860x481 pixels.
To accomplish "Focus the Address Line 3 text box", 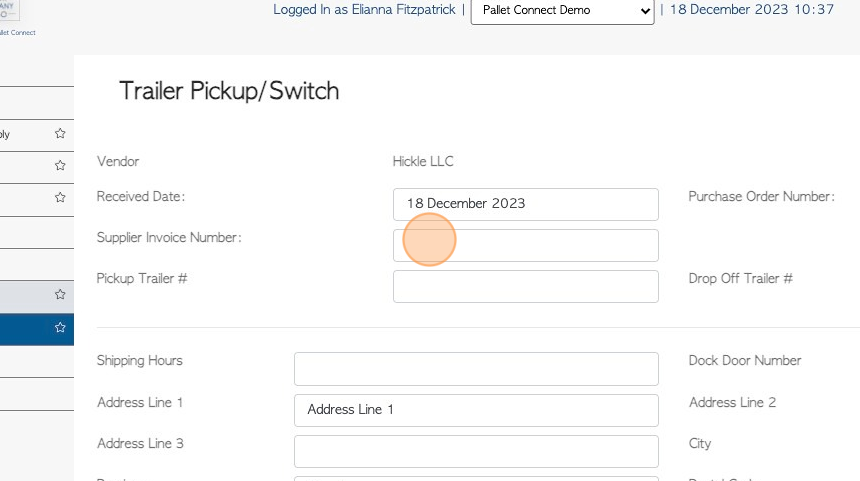I will pos(476,451).
